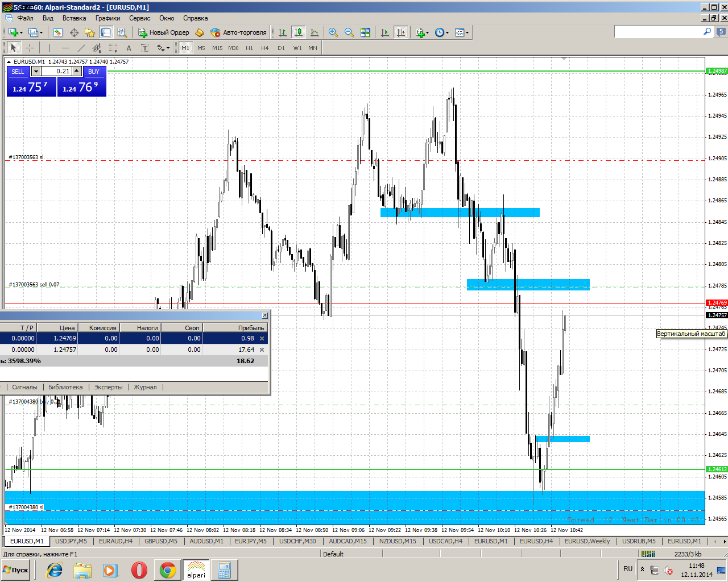Screen dimensions: 728x582
Task: Switch to M1 timeframe
Action: (x=185, y=48)
